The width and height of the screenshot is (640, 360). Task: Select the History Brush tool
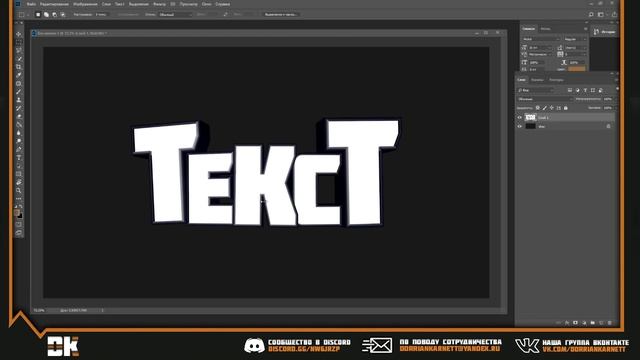point(19,108)
